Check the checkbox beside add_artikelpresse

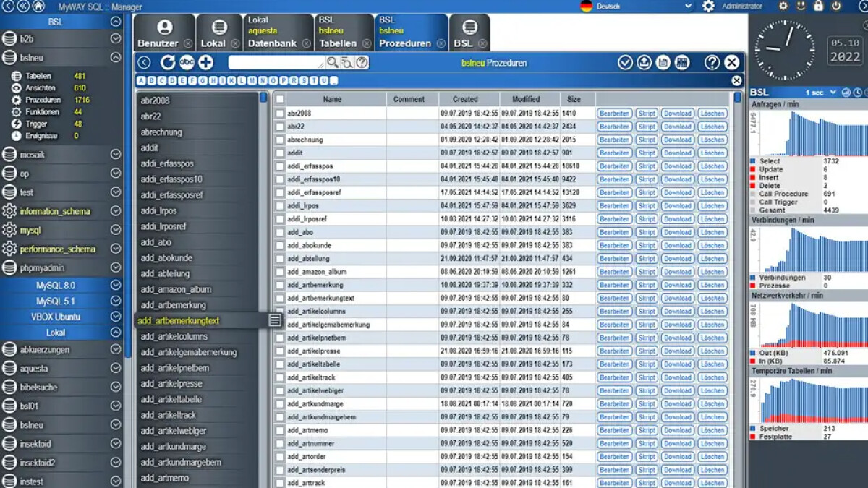pyautogui.click(x=278, y=351)
